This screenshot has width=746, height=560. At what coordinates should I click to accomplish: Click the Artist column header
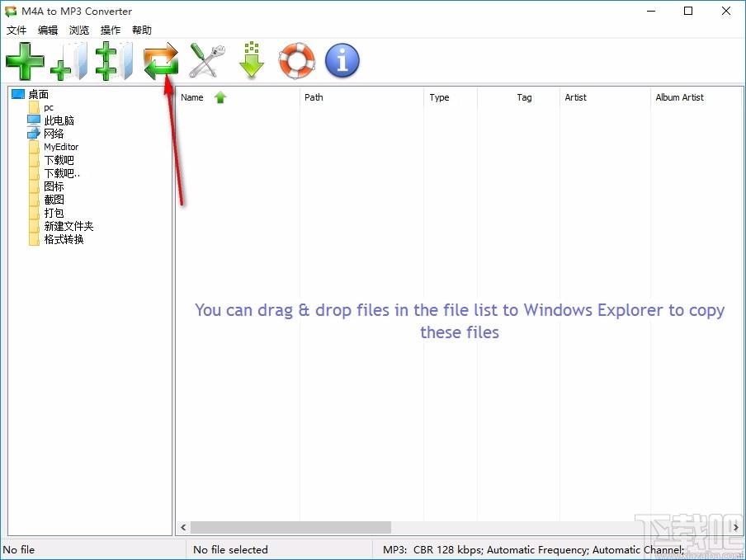605,97
